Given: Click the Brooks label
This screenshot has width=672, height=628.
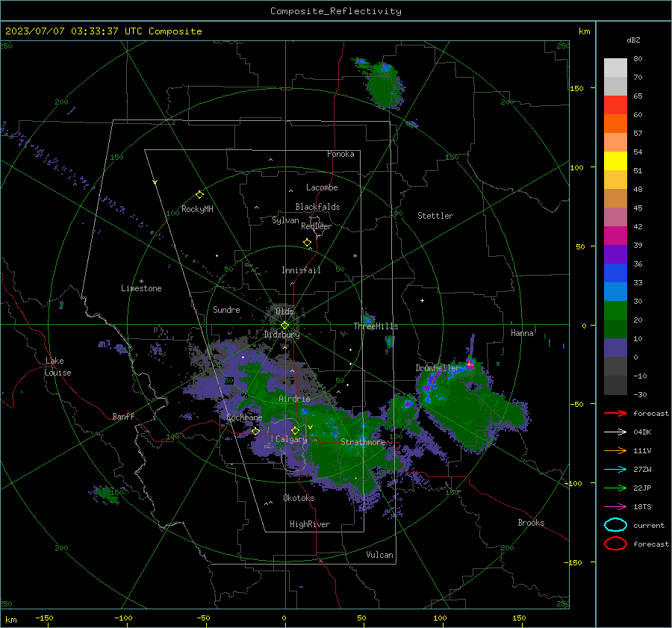Looking at the screenshot, I should (531, 523).
